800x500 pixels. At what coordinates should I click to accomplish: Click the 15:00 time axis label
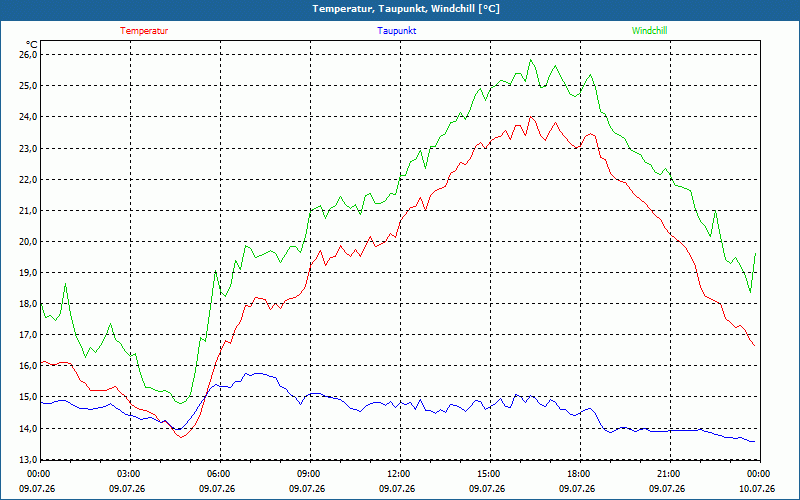pyautogui.click(x=491, y=474)
